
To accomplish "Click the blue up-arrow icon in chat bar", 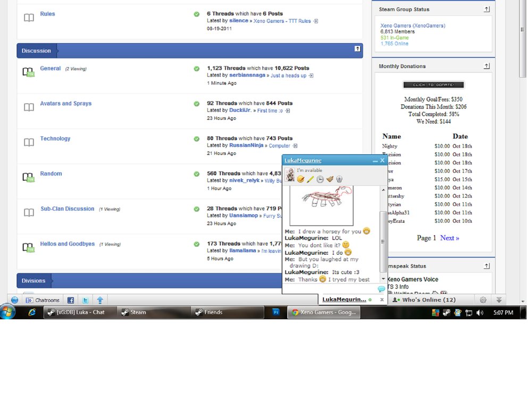I will click(x=100, y=300).
